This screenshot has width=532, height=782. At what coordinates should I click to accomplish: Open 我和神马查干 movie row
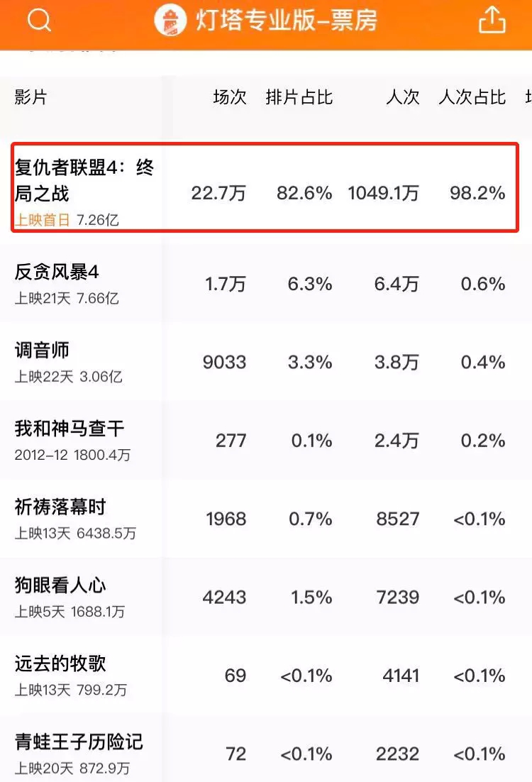(69, 429)
